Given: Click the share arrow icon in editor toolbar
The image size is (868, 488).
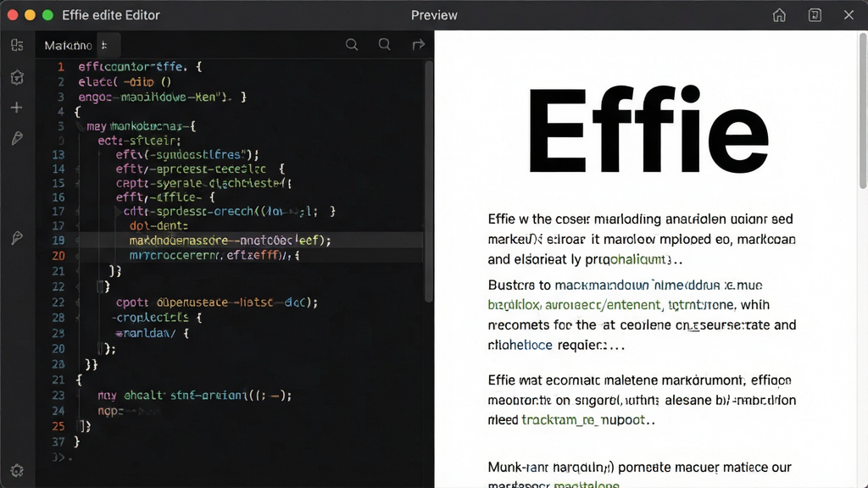Looking at the screenshot, I should (x=419, y=45).
